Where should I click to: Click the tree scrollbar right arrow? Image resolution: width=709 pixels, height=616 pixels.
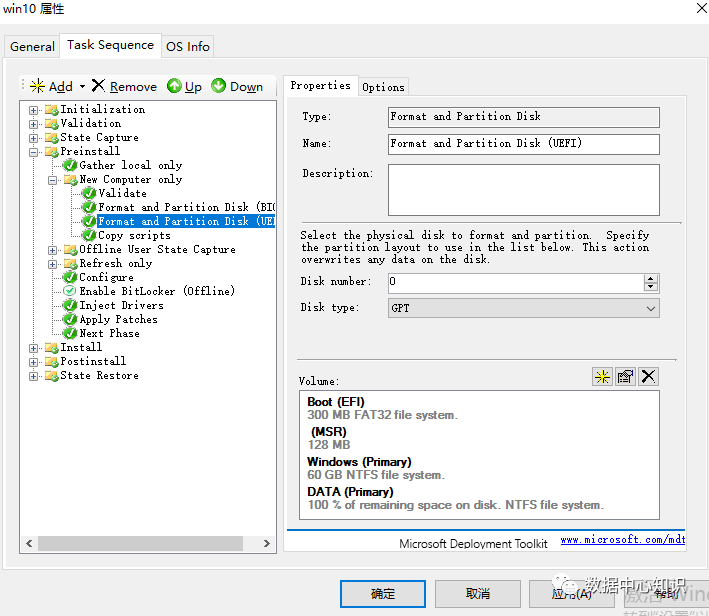(x=267, y=543)
